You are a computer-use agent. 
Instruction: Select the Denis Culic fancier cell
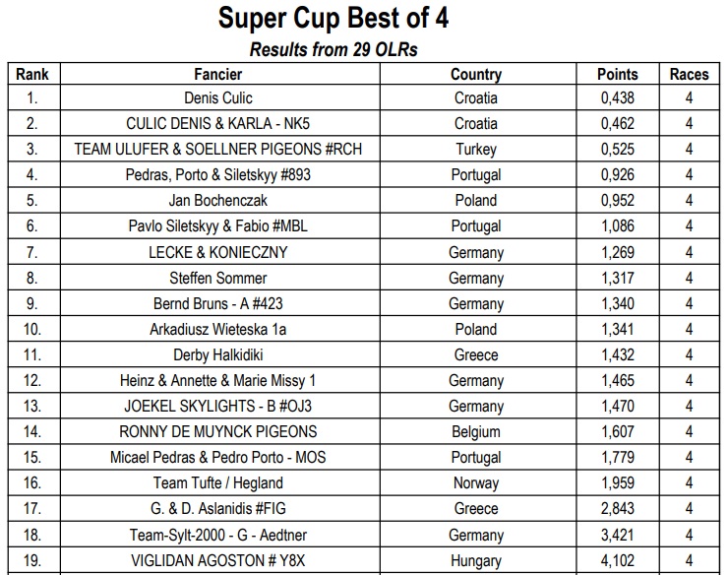coord(218,98)
